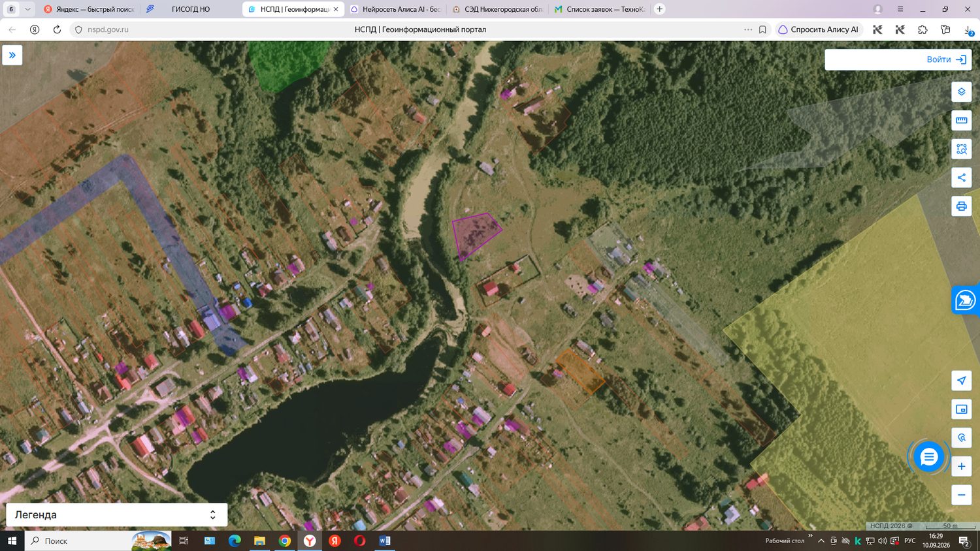Viewport: 980px width, 551px height.
Task: Select the purple highlighted land parcel
Action: (x=476, y=235)
